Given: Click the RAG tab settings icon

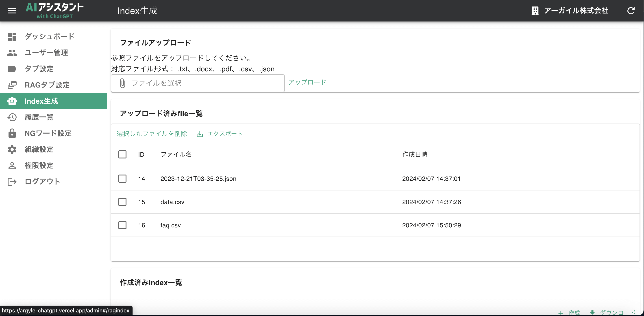Looking at the screenshot, I should tap(12, 85).
